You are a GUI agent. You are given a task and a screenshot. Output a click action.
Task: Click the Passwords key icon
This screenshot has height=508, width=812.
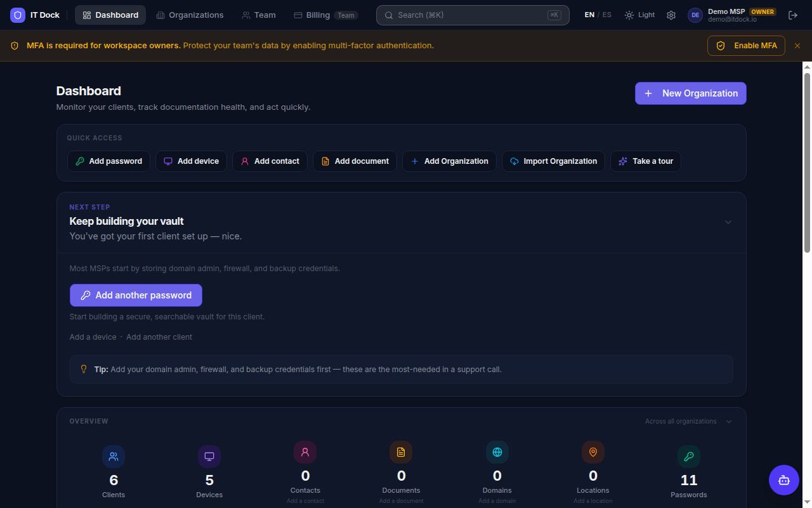[689, 457]
